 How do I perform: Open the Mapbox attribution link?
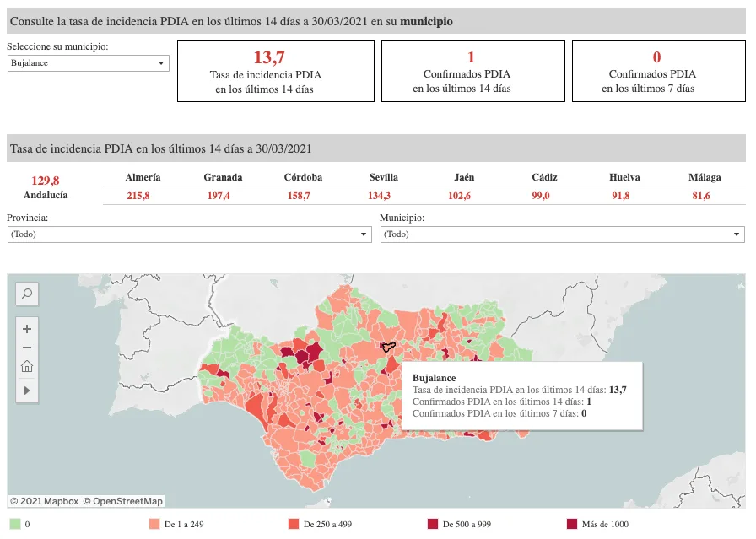pyautogui.click(x=45, y=501)
